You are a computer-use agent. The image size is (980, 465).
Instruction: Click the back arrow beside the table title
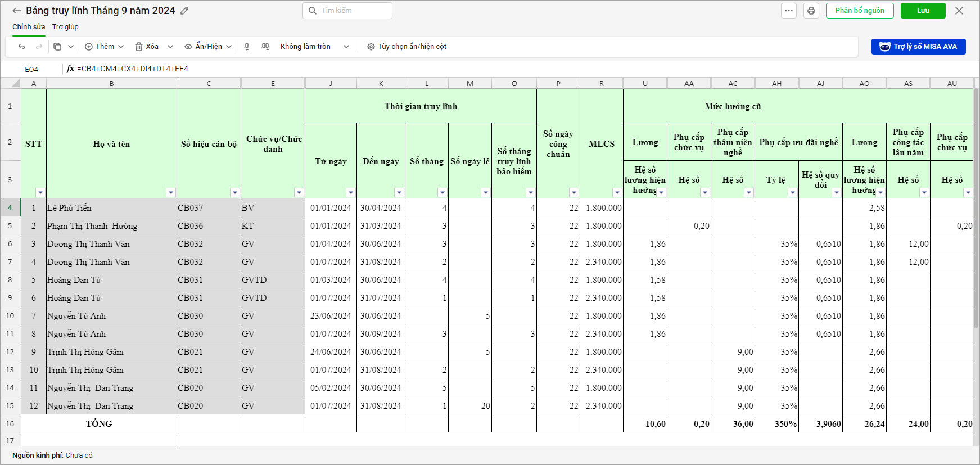(17, 11)
